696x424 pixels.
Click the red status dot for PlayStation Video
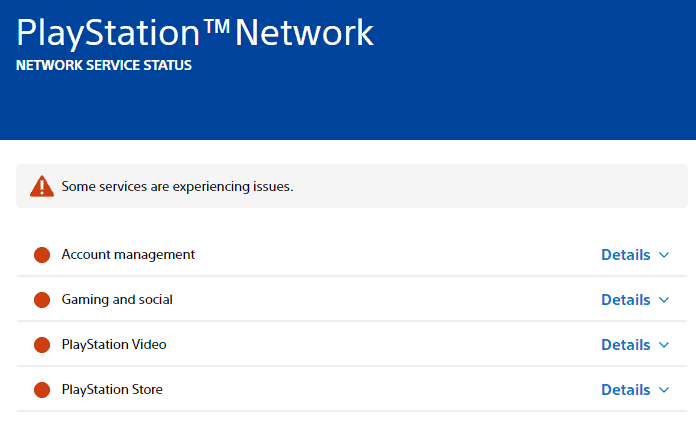[x=42, y=345]
